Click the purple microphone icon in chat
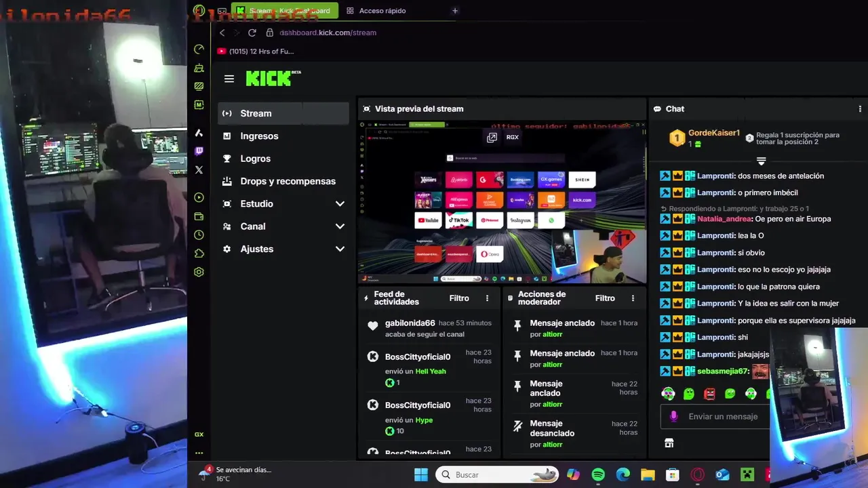This screenshot has width=868, height=488. [x=673, y=416]
